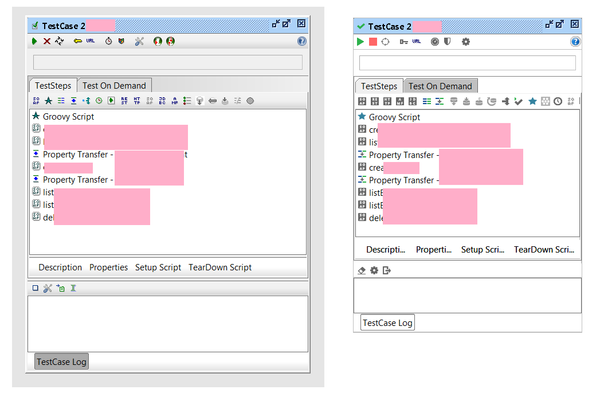The image size is (600, 406).
Task: Open help in the left window
Action: [x=302, y=41]
